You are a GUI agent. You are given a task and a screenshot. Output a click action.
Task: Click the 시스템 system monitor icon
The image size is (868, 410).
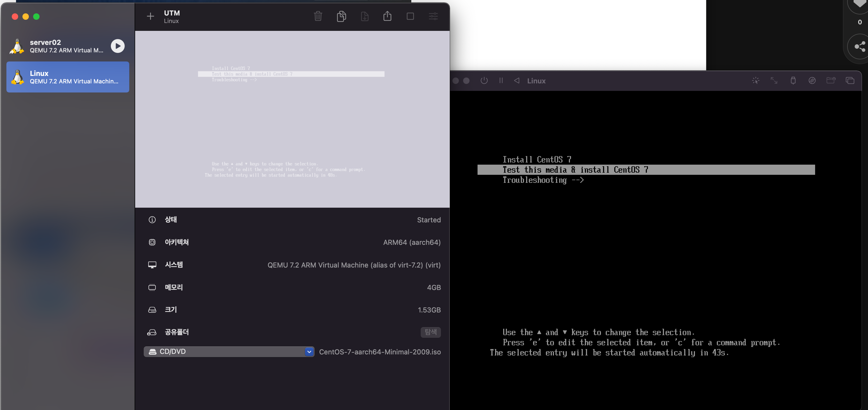pyautogui.click(x=152, y=265)
